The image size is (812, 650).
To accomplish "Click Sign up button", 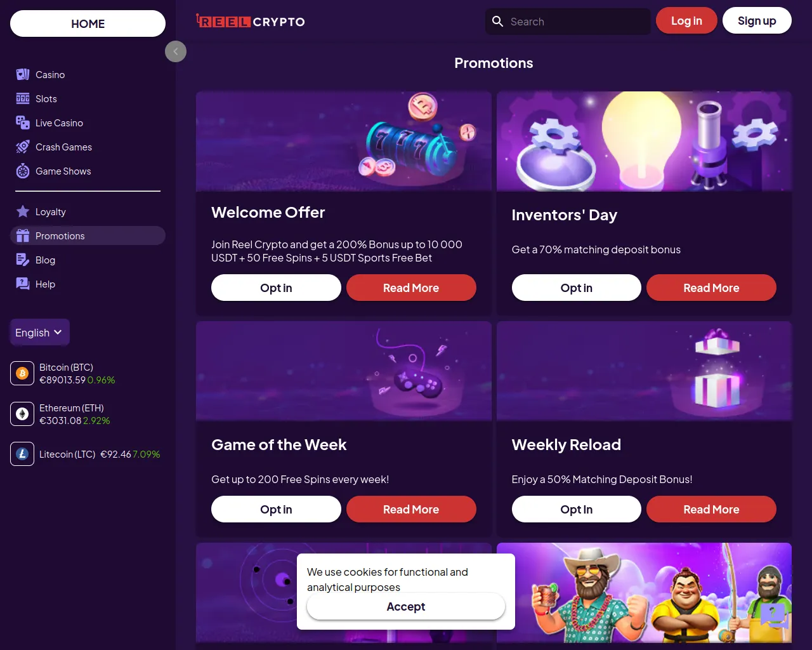I will pos(757,21).
